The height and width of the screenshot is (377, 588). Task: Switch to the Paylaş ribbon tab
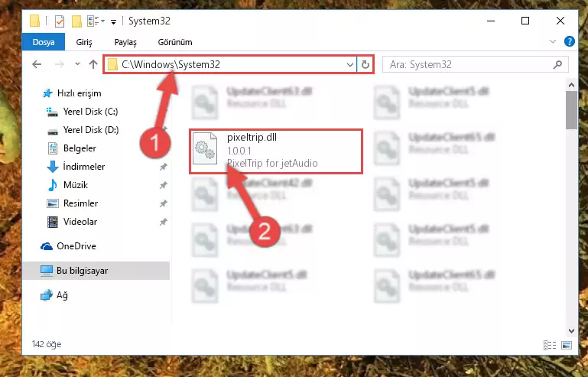click(125, 42)
